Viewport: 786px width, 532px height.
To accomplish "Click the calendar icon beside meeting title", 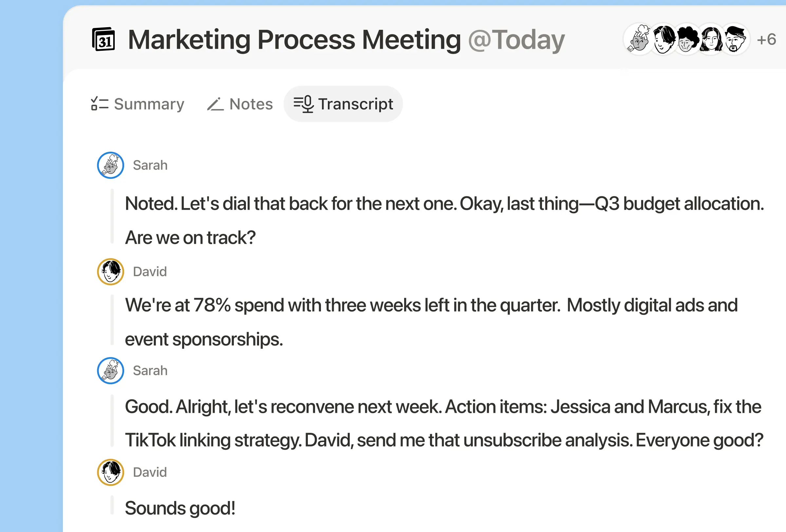I will 103,39.
